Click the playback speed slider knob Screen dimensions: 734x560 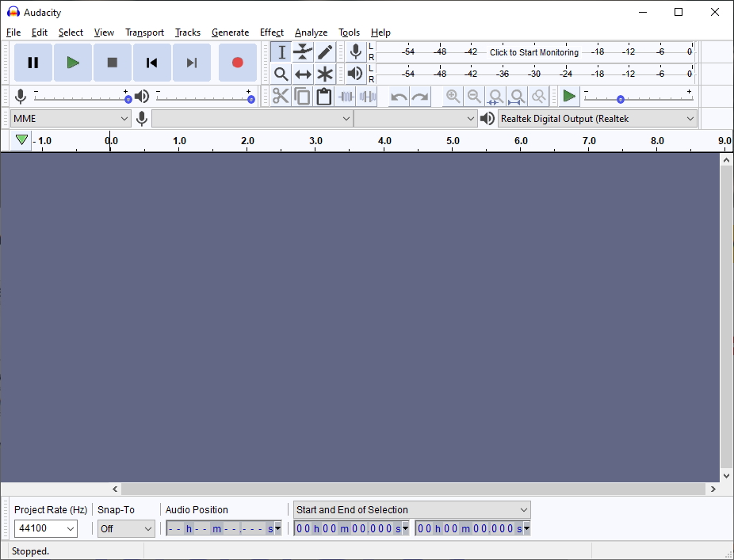[620, 99]
